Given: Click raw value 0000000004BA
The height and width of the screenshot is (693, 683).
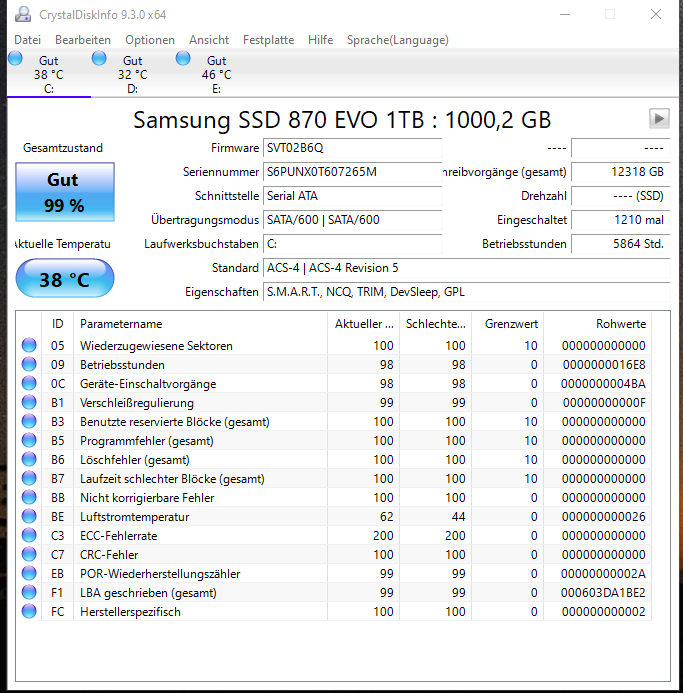Looking at the screenshot, I should coord(603,384).
